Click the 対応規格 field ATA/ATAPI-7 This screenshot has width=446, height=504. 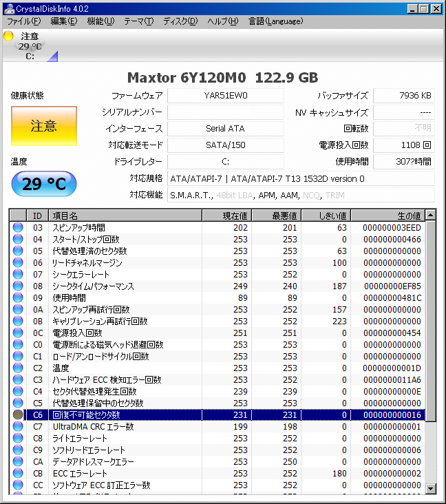coord(301,178)
